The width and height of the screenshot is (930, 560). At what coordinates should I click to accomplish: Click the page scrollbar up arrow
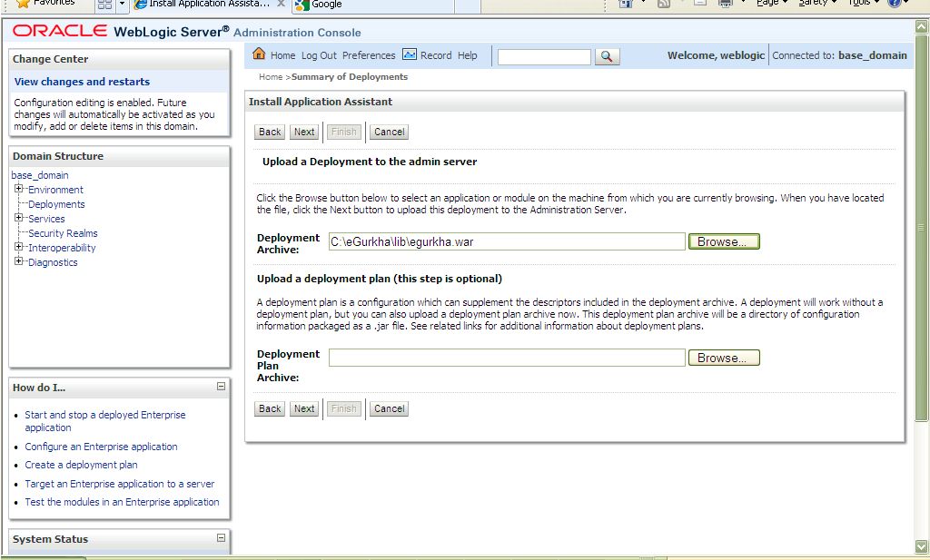click(921, 25)
